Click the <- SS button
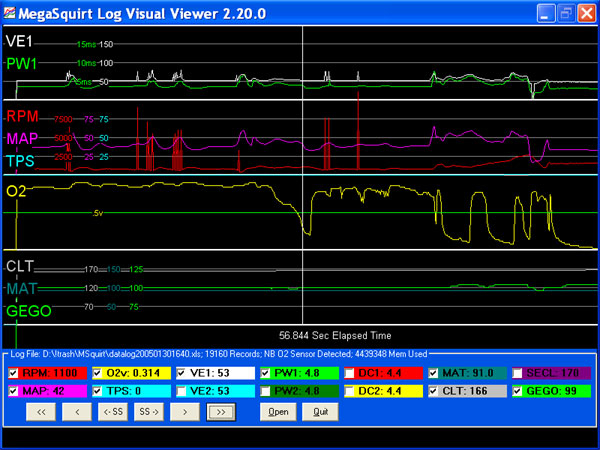600x450 pixels. pyautogui.click(x=113, y=412)
